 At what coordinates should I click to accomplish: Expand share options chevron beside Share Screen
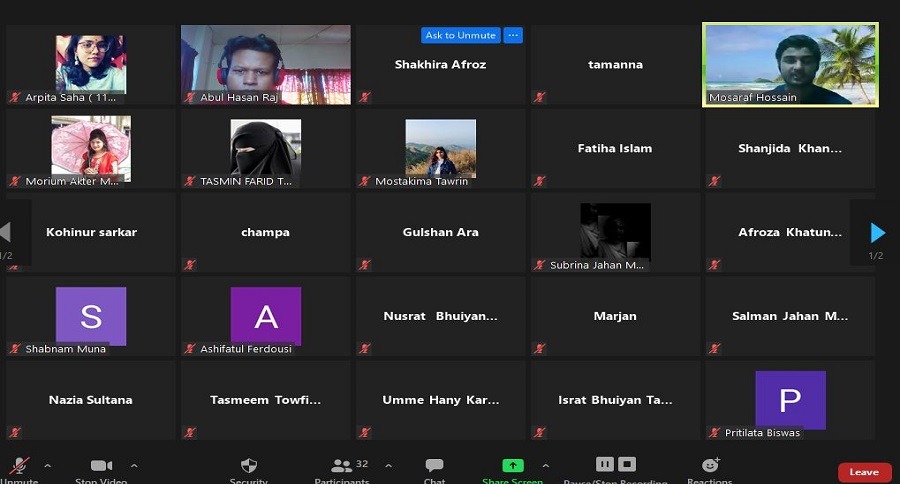[x=545, y=466]
